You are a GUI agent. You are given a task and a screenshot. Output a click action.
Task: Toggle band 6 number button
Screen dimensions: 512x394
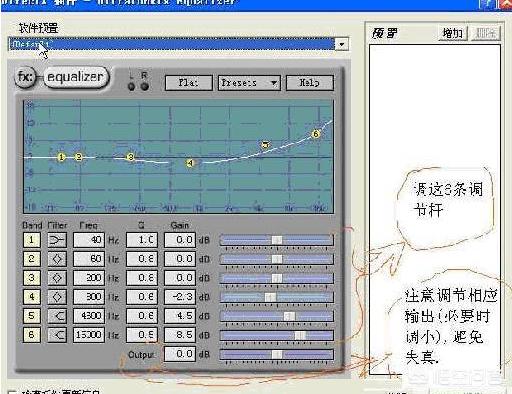[32, 335]
